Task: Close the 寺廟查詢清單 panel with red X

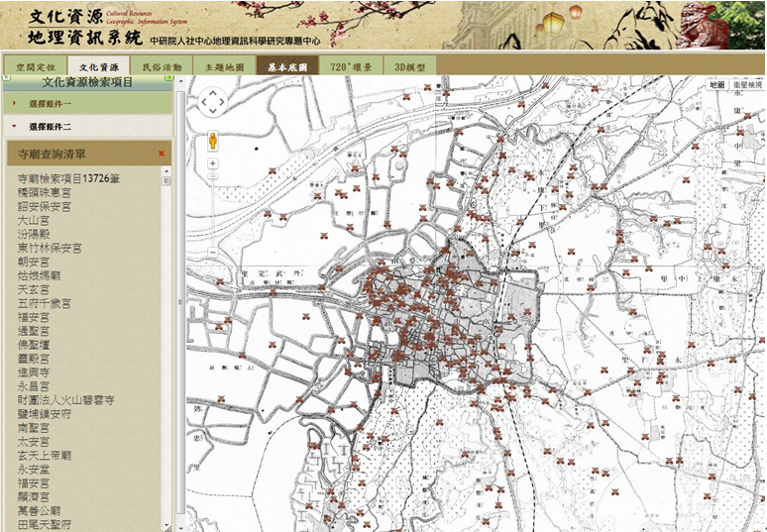Action: [x=161, y=154]
